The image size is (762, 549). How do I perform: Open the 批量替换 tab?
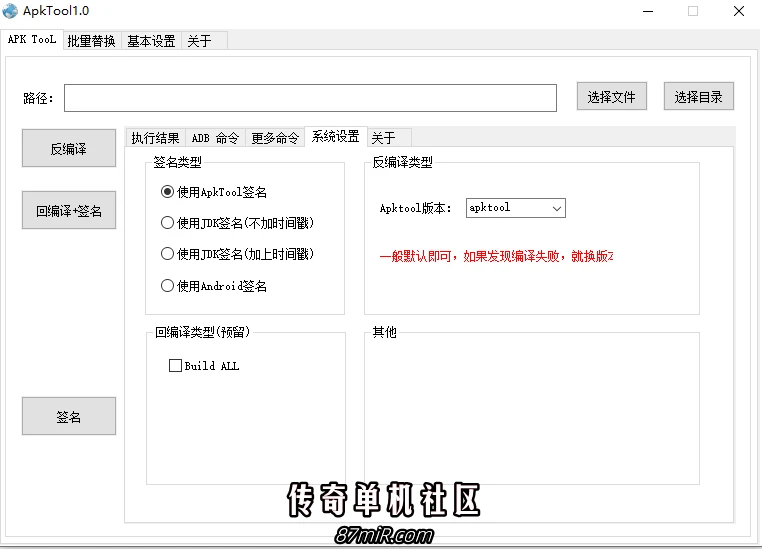[91, 41]
